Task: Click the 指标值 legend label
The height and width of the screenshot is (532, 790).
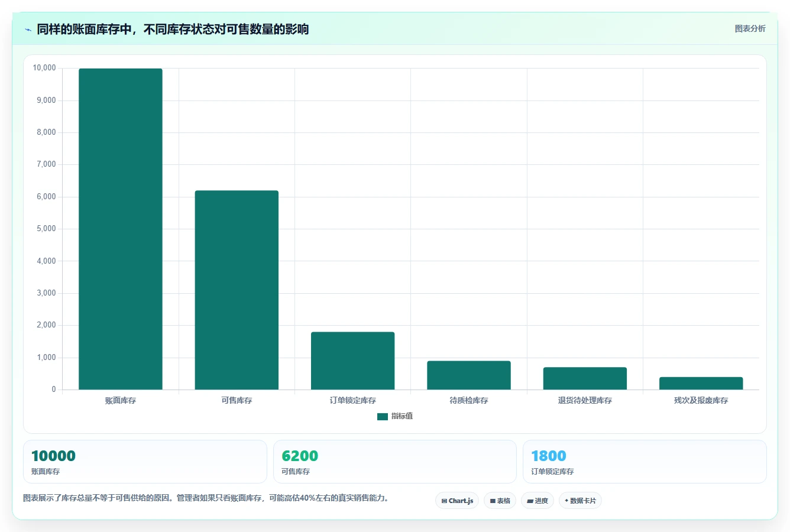Action: (x=402, y=416)
